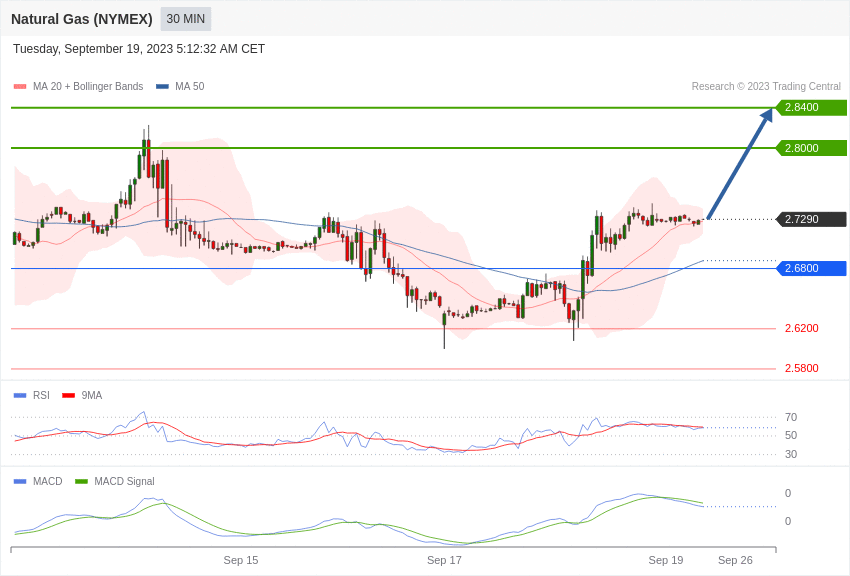Select the MA 20 + Bollinger Bands legend label
The width and height of the screenshot is (850, 576).
click(x=88, y=87)
